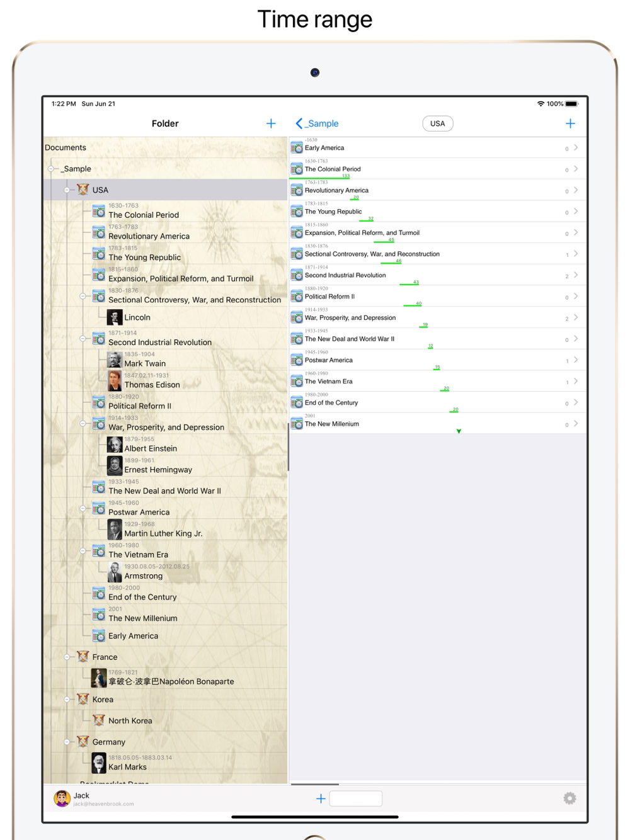Open The Vietnam Era disclosure chevron
This screenshot has width=630, height=840.
576,381
